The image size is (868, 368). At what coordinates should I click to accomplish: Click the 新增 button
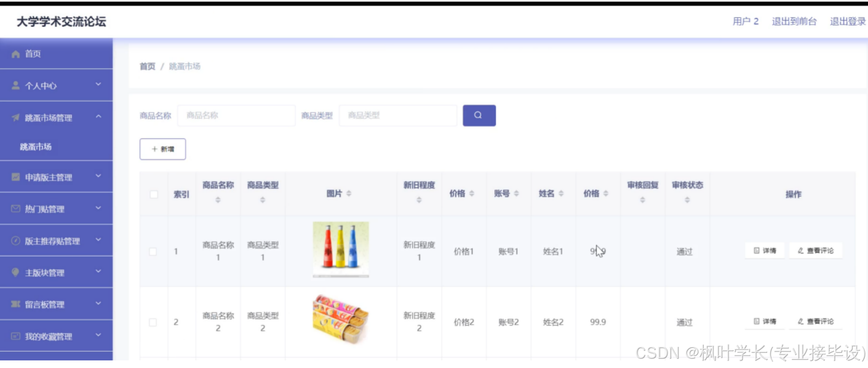(163, 149)
